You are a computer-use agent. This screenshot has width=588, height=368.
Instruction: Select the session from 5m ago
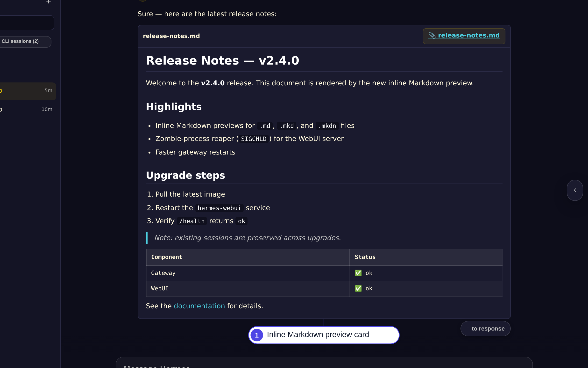coord(27,91)
